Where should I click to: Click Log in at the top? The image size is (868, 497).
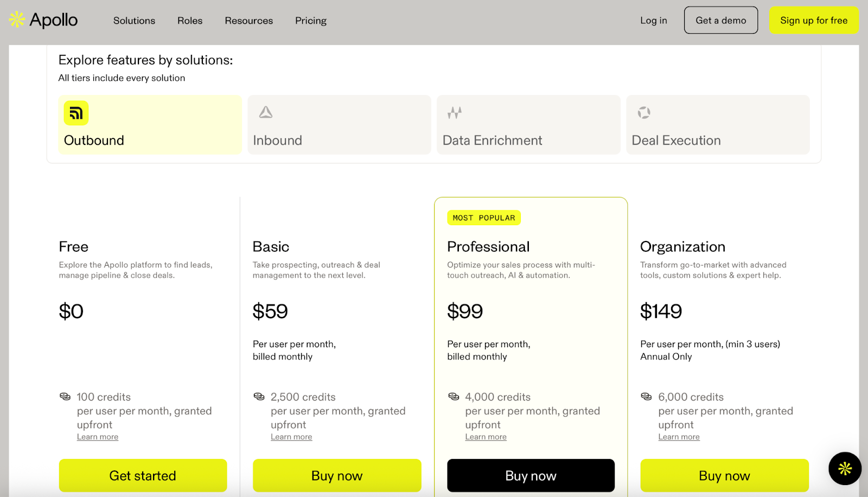tap(653, 20)
